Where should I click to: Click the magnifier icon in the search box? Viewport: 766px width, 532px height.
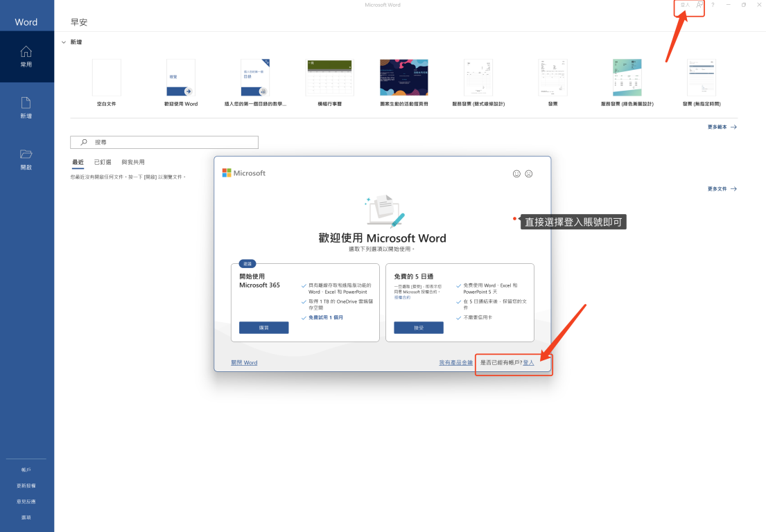84,142
